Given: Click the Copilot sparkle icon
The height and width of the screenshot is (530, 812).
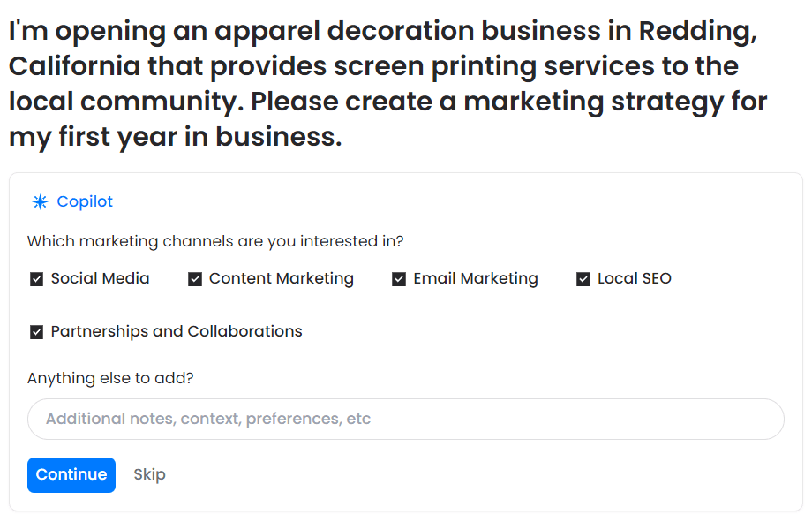Looking at the screenshot, I should pyautogui.click(x=40, y=202).
